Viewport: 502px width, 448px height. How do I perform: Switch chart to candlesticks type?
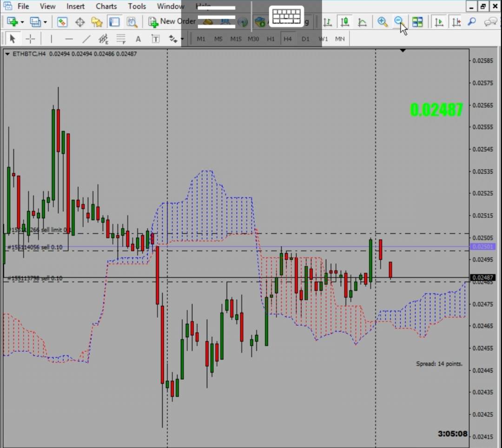click(x=345, y=22)
